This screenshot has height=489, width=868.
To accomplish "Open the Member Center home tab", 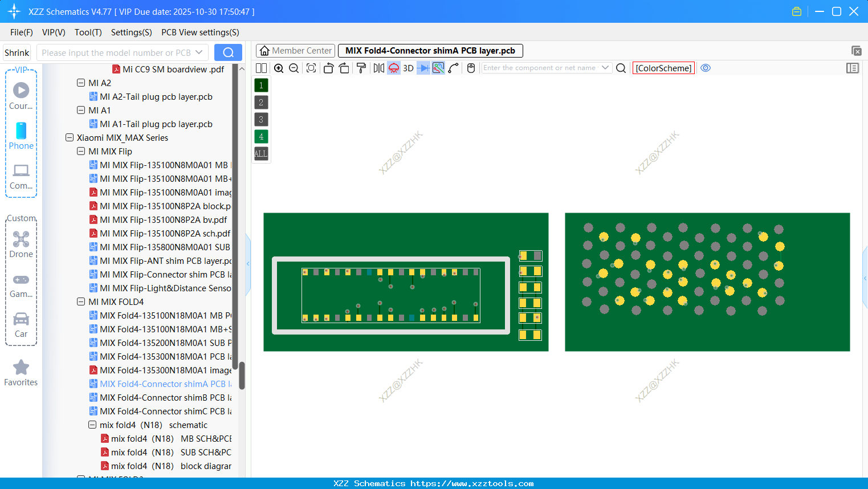I will [x=295, y=51].
